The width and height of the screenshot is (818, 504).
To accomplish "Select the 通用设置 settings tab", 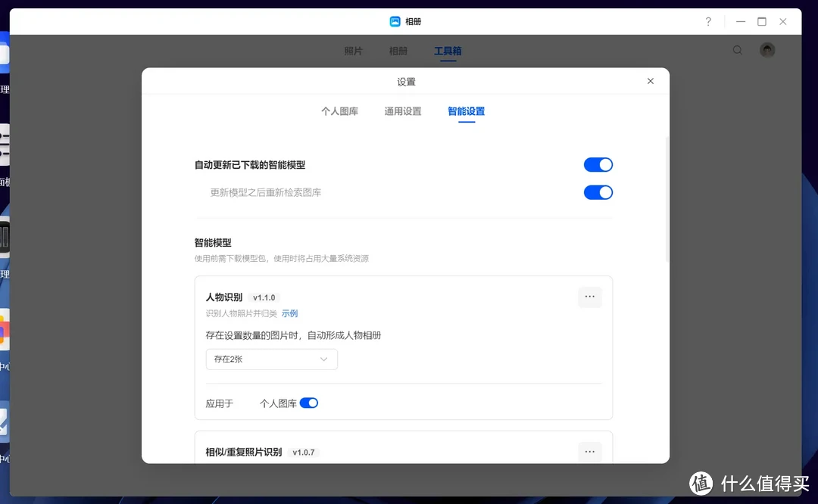I will 402,110.
